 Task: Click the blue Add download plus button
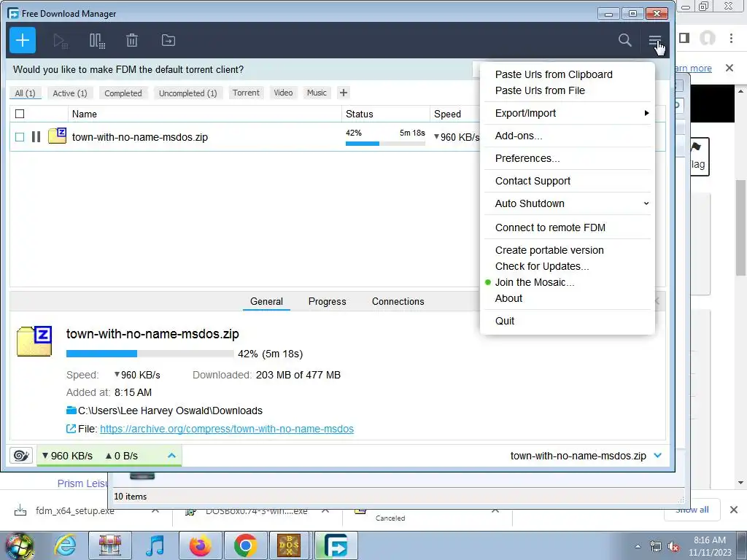tap(23, 40)
